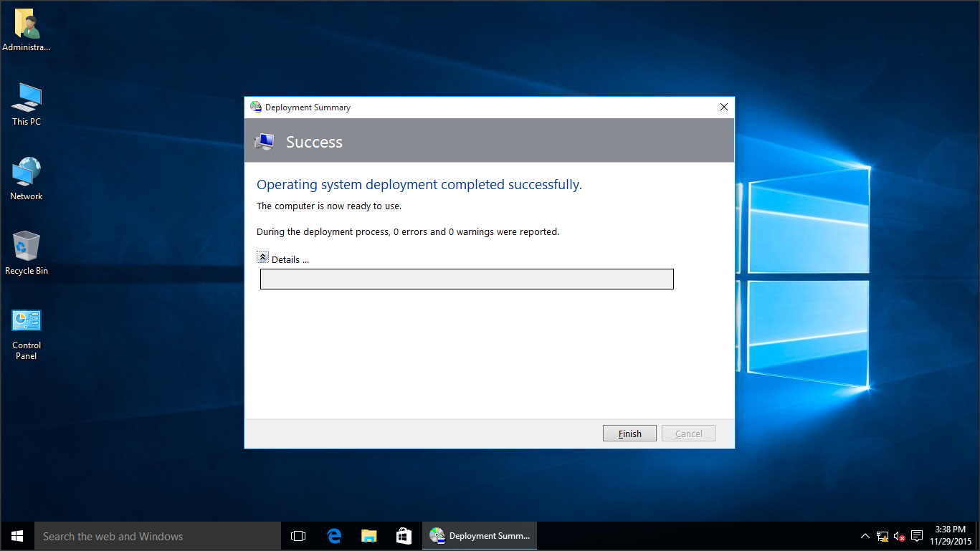Click the Deployment Summary title bar icon
Screen dimensions: 980x551
(x=256, y=107)
